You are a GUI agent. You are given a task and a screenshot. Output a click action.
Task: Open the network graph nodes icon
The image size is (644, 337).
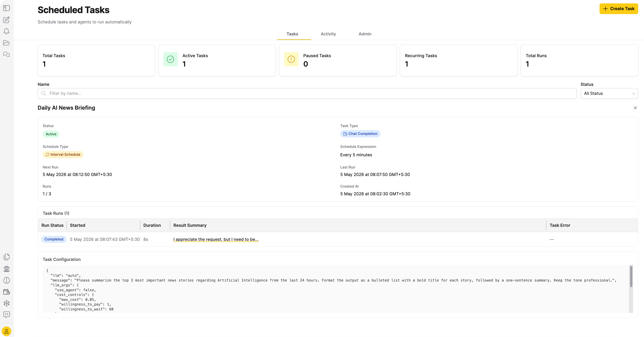pyautogui.click(x=7, y=303)
